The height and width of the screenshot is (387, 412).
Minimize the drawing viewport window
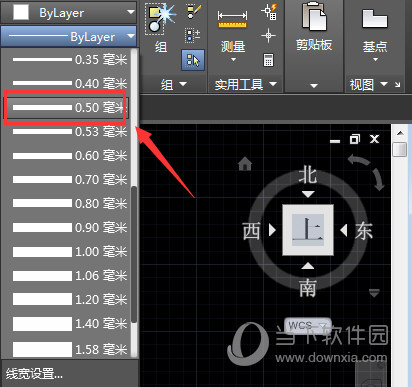[335, 140]
